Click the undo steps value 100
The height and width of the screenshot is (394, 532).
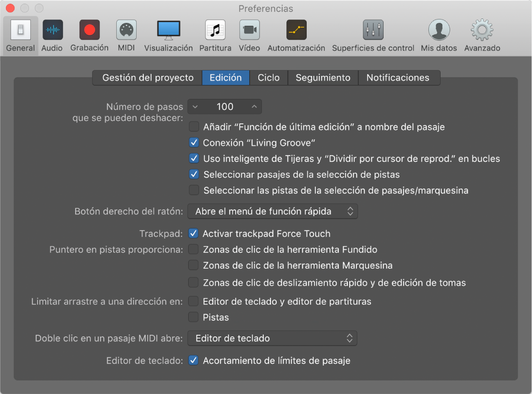point(225,107)
